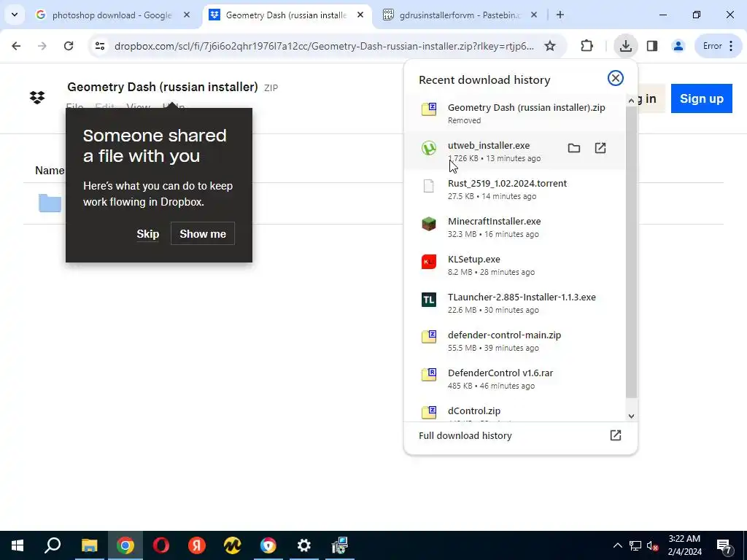The height and width of the screenshot is (560, 747).
Task: Click the Full download history external icon
Action: pos(616,435)
